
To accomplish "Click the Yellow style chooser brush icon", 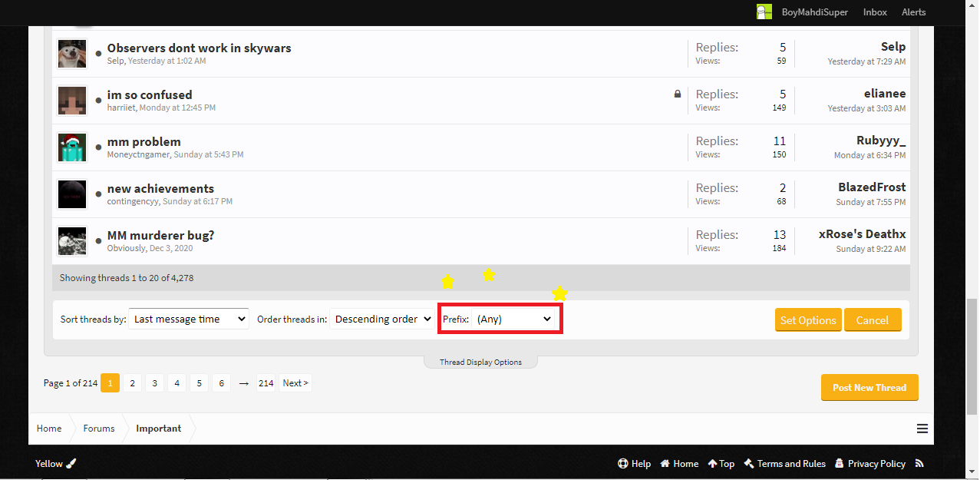I will pos(71,463).
